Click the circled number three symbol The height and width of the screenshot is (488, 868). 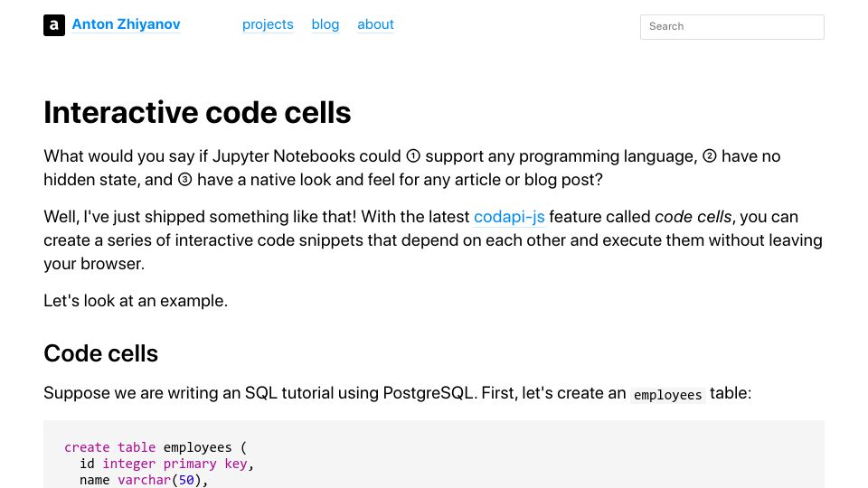pos(184,180)
